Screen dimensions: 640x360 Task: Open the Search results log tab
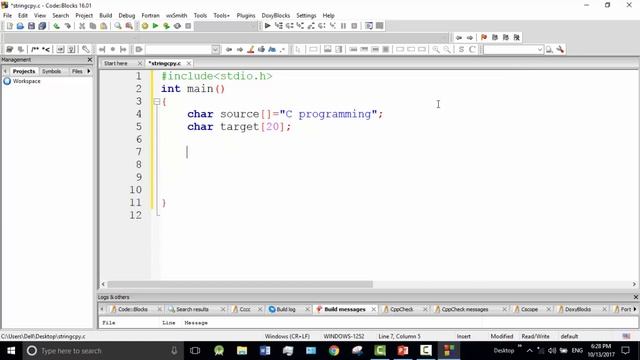[192, 309]
